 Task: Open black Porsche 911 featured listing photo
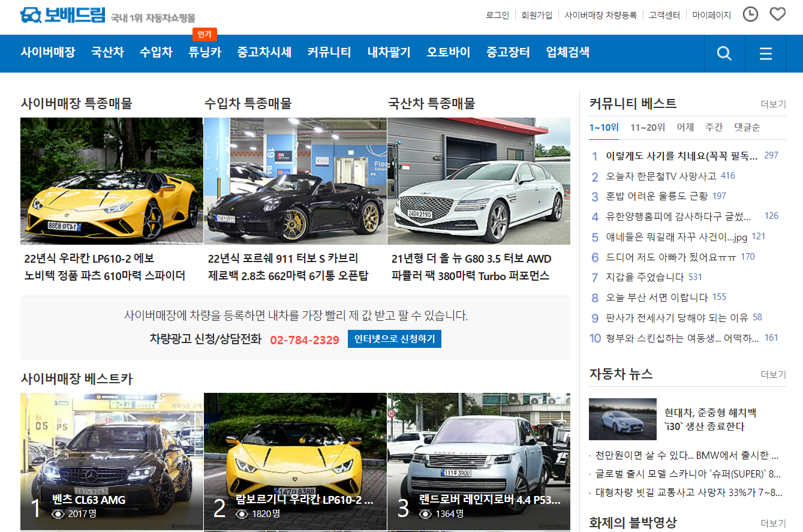[295, 181]
